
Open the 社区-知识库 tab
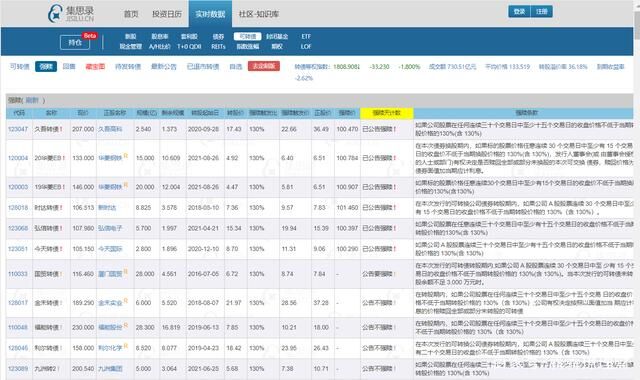click(259, 14)
